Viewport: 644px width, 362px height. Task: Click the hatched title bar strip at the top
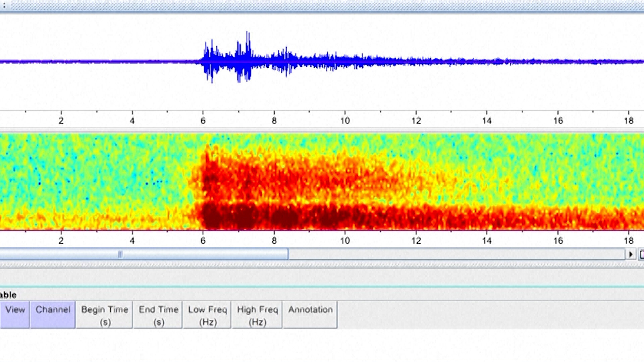[322, 5]
